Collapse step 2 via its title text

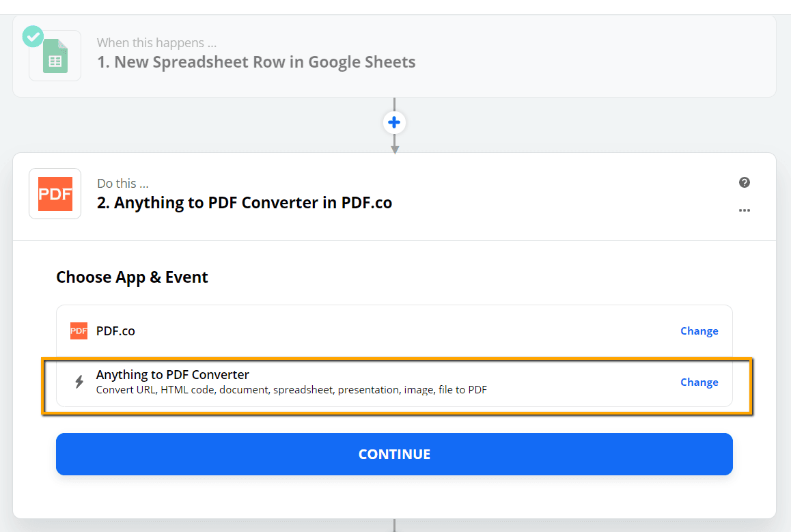(x=245, y=203)
